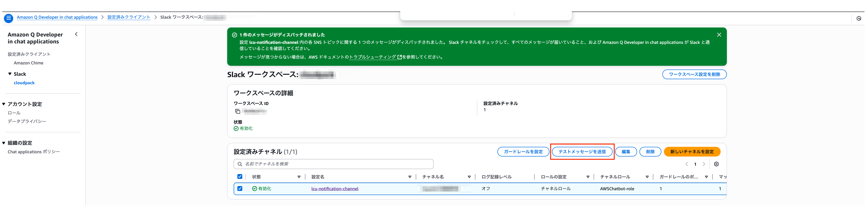Viewport: 868px width, 217px height.
Task: Sort by チャネルロール column arrow
Action: click(x=647, y=177)
